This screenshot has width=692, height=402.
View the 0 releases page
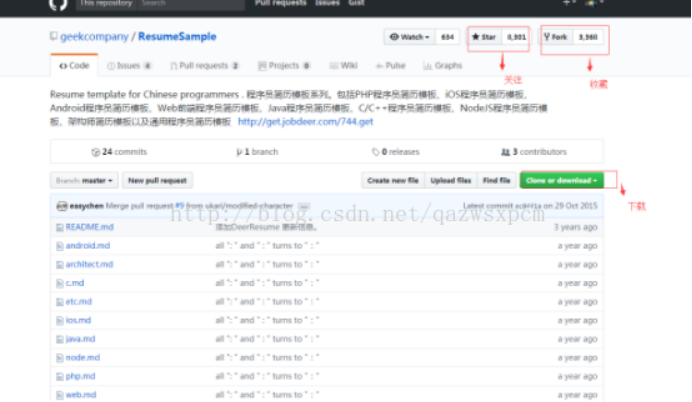click(395, 152)
